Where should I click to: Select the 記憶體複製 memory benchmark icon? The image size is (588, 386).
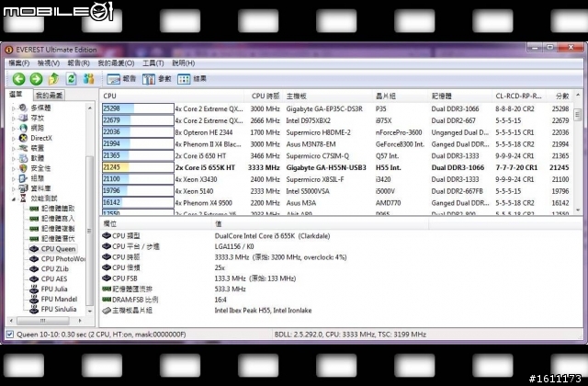pyautogui.click(x=34, y=229)
